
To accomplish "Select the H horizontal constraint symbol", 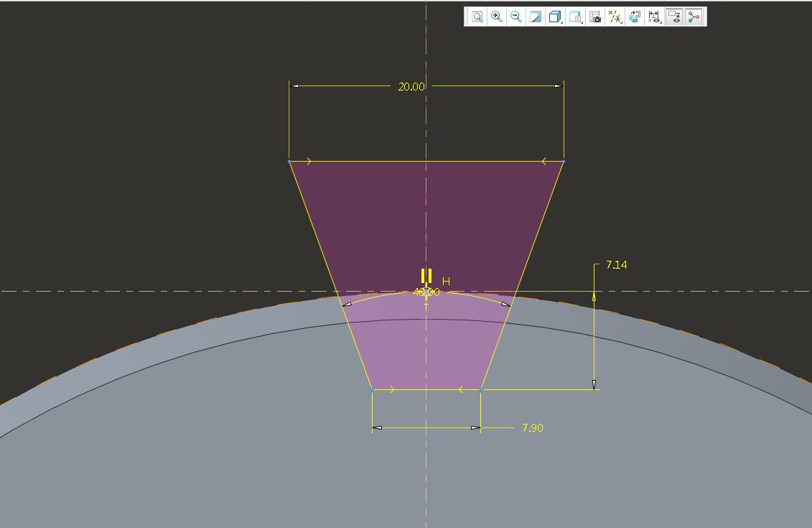I will pyautogui.click(x=446, y=282).
